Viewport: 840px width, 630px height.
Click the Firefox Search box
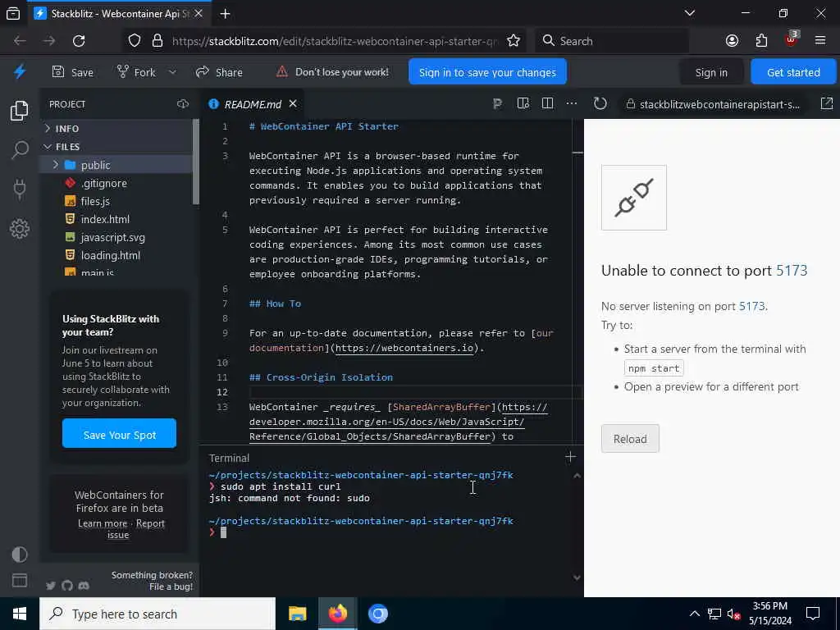[x=612, y=41]
